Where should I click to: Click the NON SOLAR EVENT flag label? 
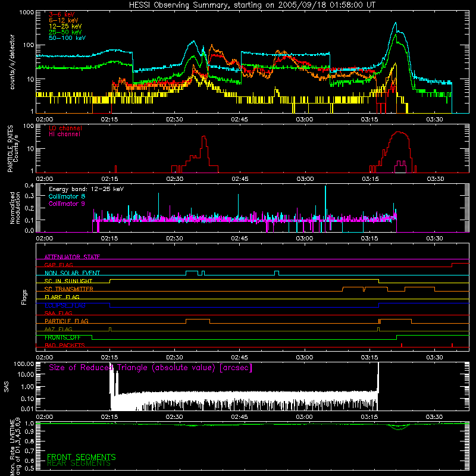coord(72,273)
